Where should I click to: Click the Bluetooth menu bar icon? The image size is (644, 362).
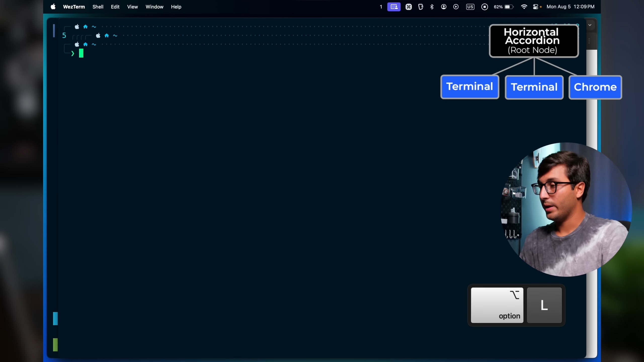pyautogui.click(x=432, y=7)
